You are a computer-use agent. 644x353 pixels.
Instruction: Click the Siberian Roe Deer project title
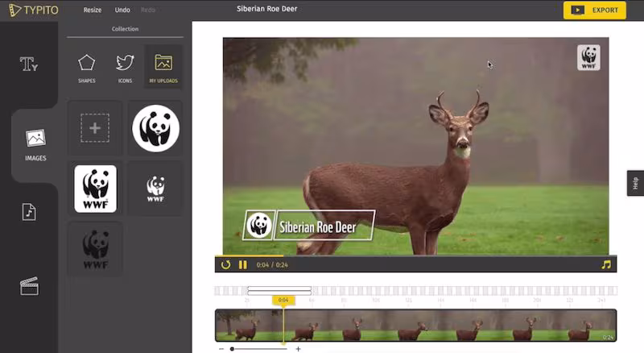click(267, 9)
